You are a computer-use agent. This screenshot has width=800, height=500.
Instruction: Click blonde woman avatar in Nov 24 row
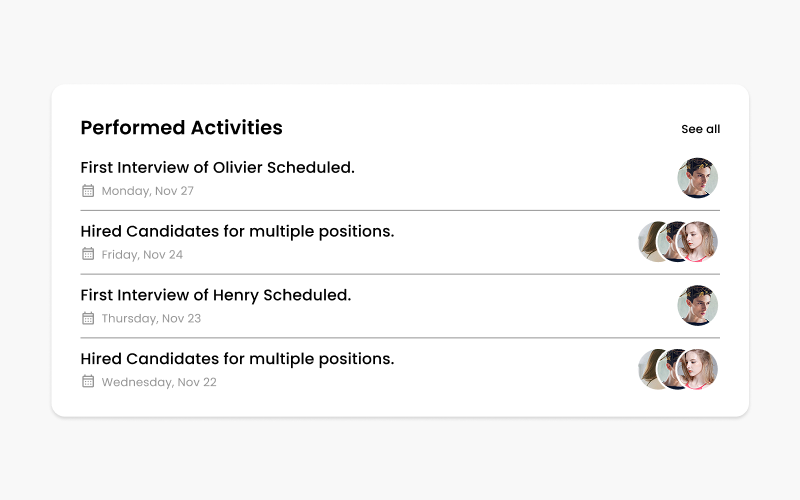698,241
